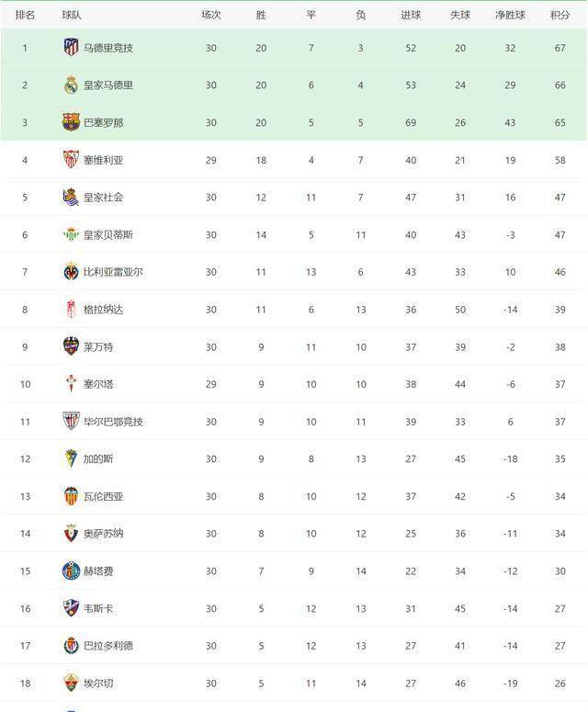Click the 净胜球 column header
This screenshot has height=712, width=588.
coord(510,16)
